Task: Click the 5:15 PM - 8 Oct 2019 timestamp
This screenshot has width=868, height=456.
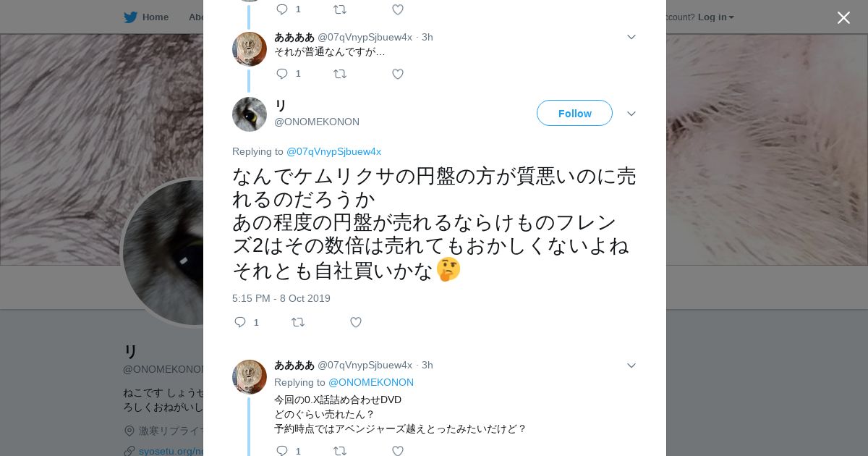Action: (281, 298)
